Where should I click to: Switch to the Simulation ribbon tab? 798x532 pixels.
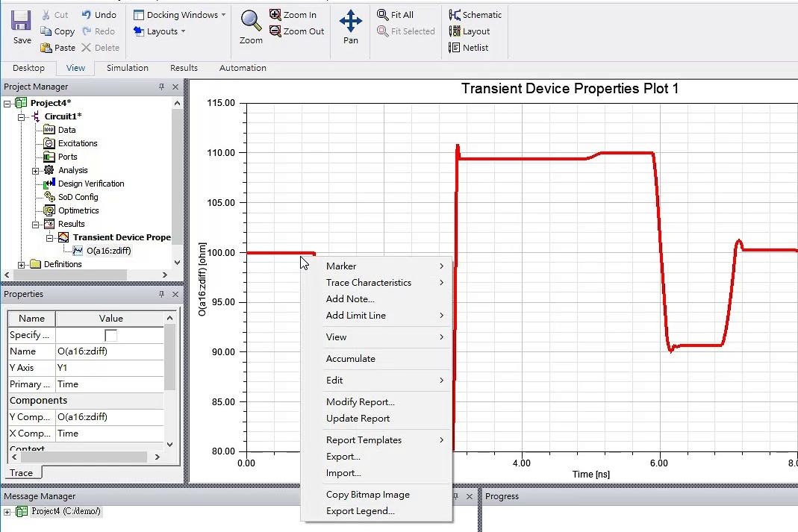127,68
